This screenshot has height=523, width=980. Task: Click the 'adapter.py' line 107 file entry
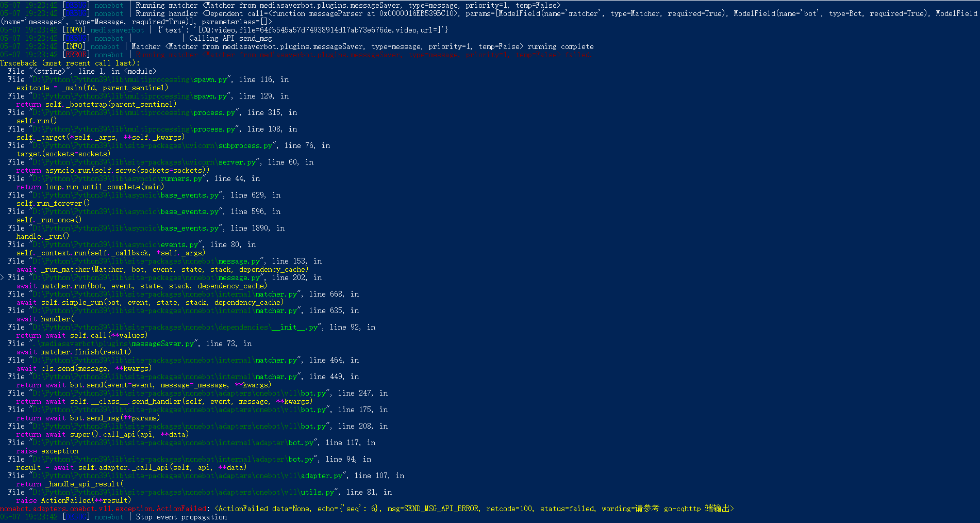[x=206, y=476]
